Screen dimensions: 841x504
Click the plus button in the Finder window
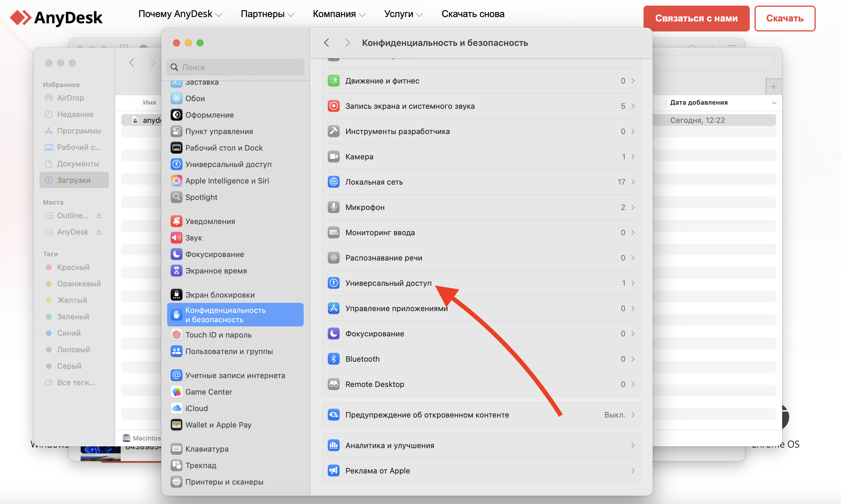[773, 87]
